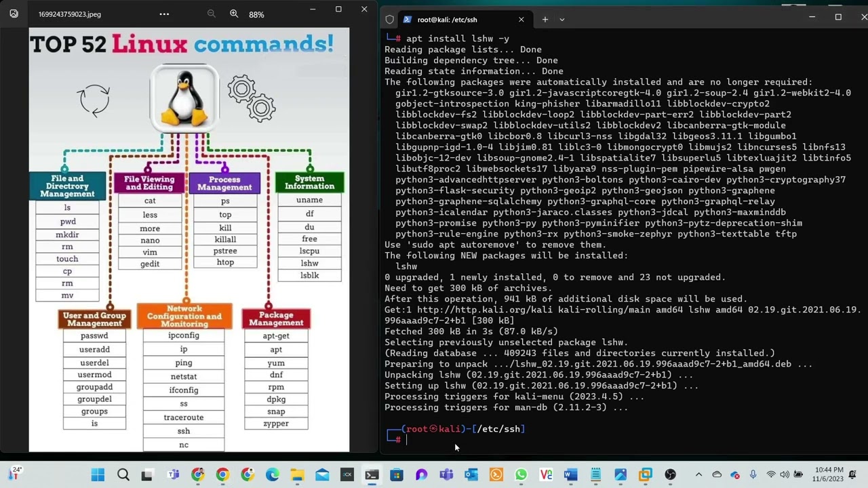
Task: Click the 'apt install lshw -y' command text
Action: pos(458,39)
